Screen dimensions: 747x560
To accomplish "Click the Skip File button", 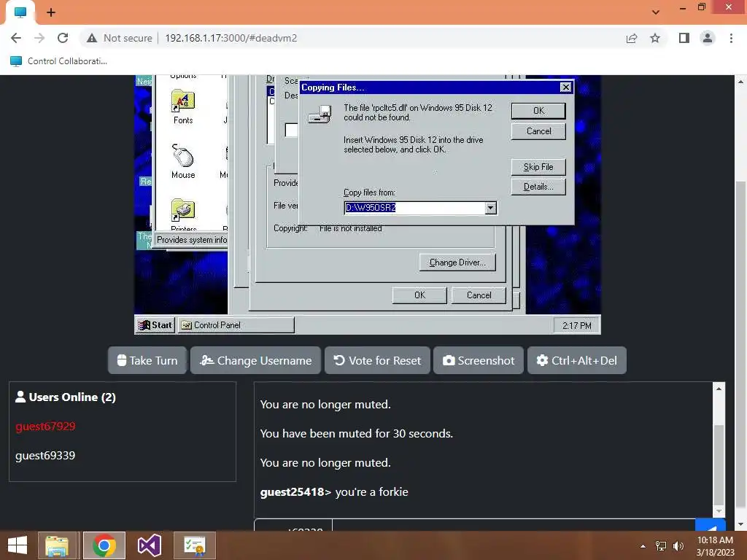I will pyautogui.click(x=538, y=167).
